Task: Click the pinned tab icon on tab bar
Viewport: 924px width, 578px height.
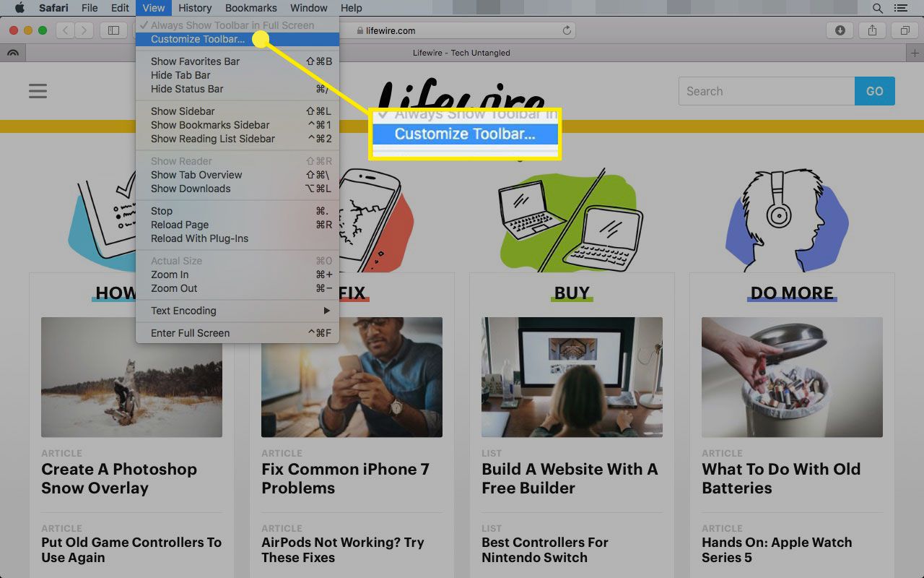Action: 12,53
